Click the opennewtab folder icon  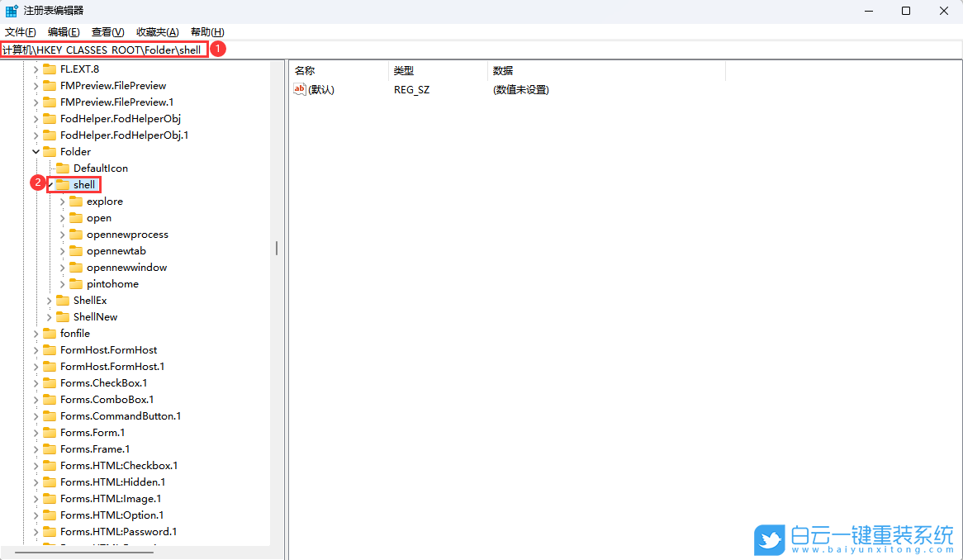tap(78, 250)
